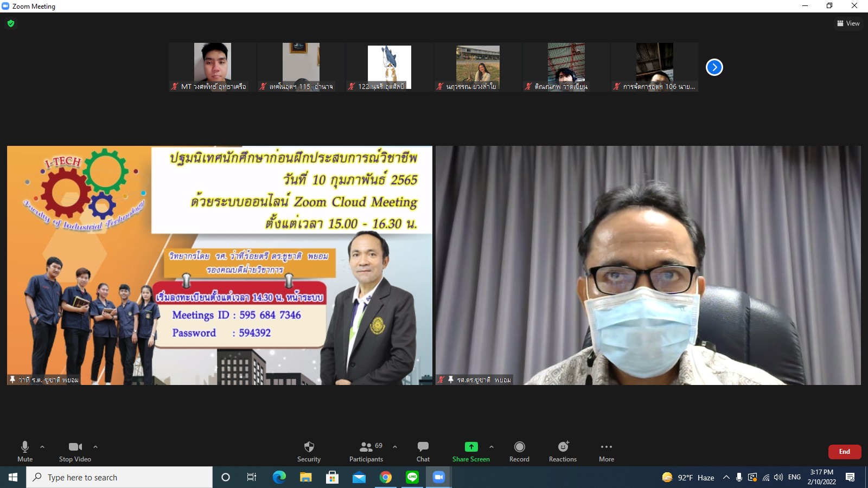The image size is (868, 488).
Task: Open the LINE app from the taskbar
Action: (412, 477)
